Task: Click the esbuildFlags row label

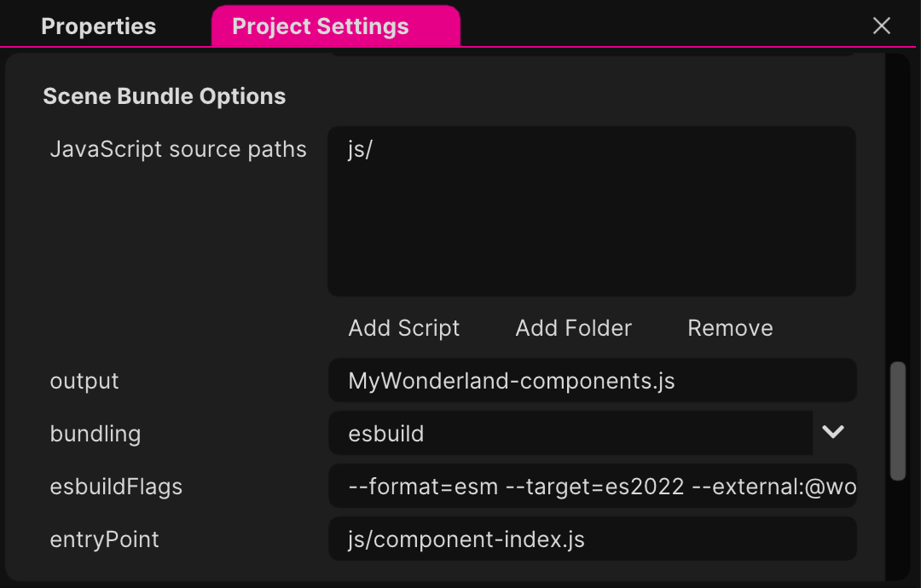Action: coord(117,486)
